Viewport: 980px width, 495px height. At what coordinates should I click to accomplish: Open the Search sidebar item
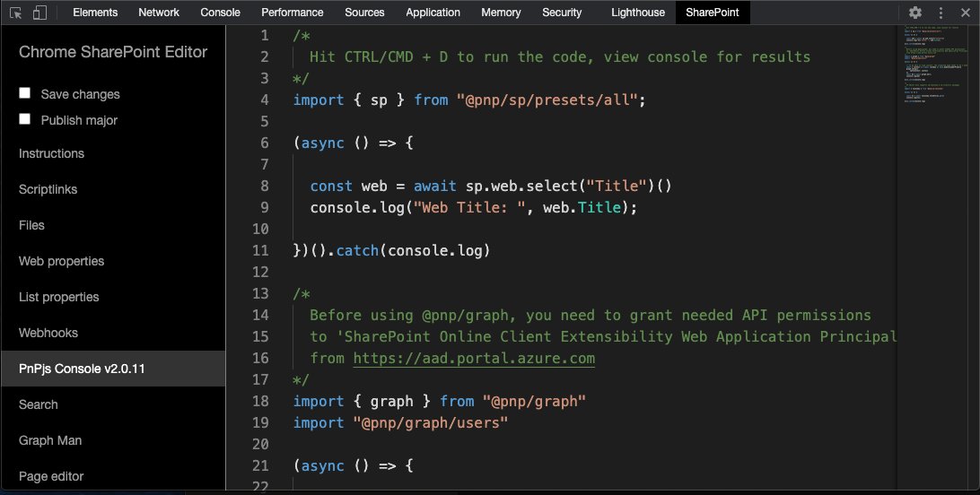pos(113,404)
